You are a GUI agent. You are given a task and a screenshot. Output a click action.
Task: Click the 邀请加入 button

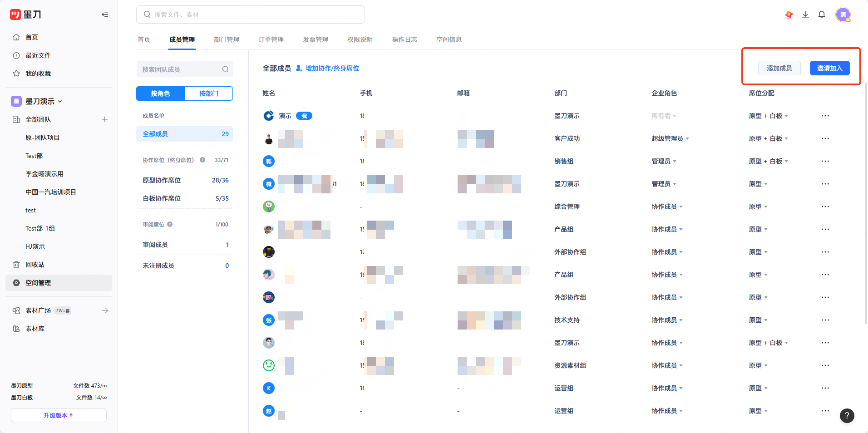830,68
